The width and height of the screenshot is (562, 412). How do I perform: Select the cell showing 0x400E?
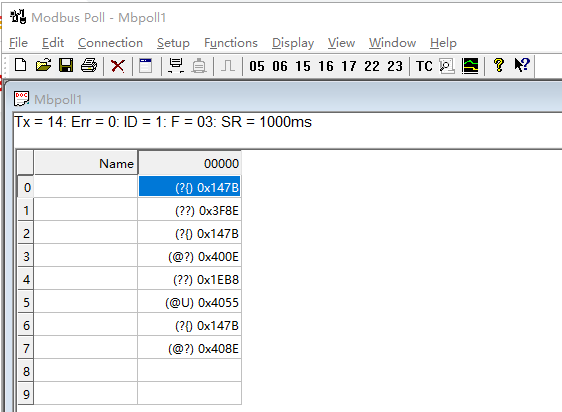[190, 256]
